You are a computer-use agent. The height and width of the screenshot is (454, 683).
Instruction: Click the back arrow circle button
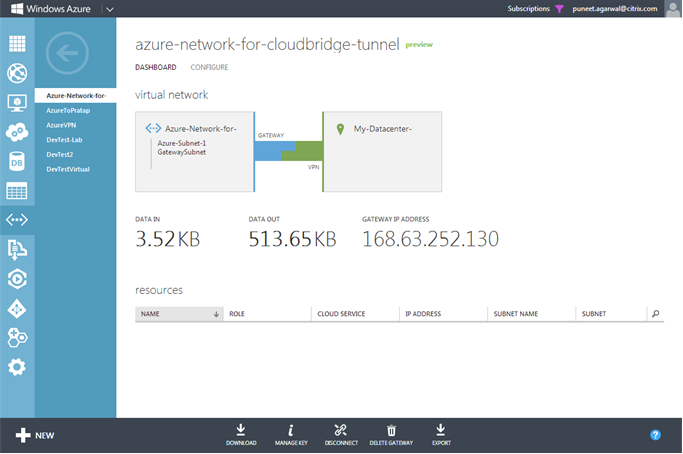(x=67, y=53)
